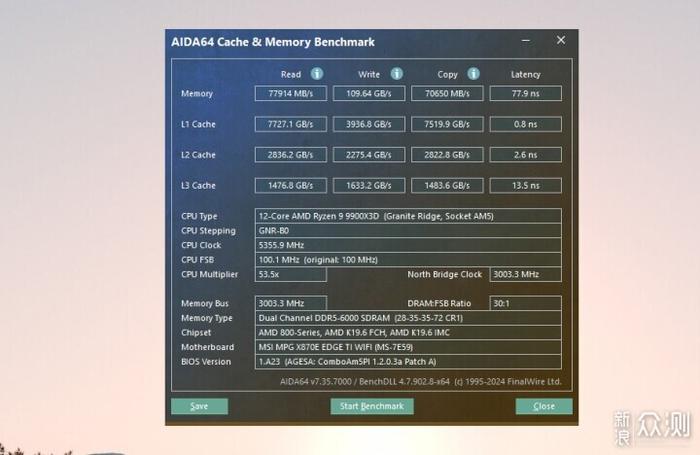Click the Motherboard label
The width and height of the screenshot is (700, 455).
coord(208,347)
